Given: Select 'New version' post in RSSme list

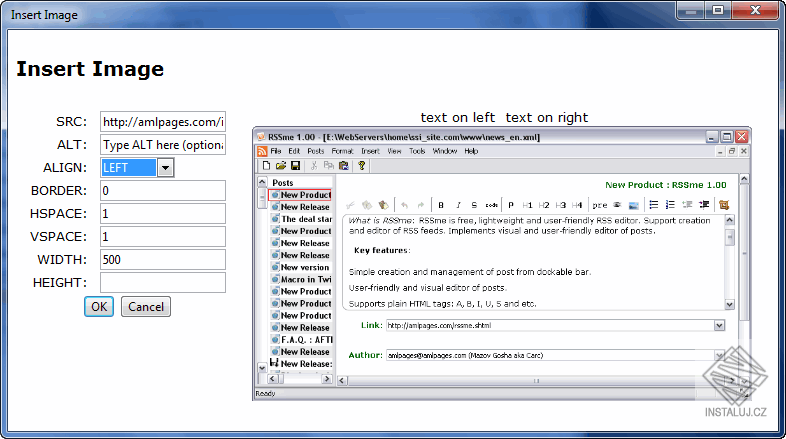Looking at the screenshot, I should 301,268.
